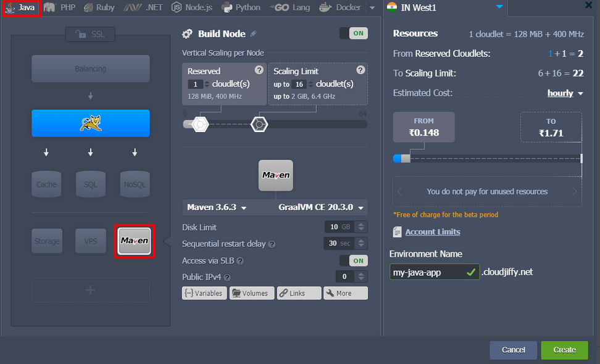This screenshot has height=364, width=600.
Task: Toggle the Build Node ON switch
Action: click(354, 33)
